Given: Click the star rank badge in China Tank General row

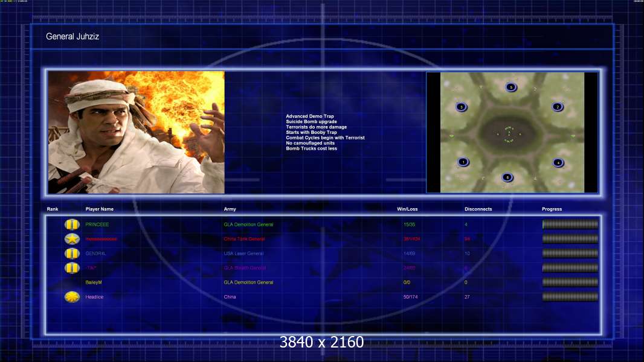Looking at the screenshot, I should (72, 238).
